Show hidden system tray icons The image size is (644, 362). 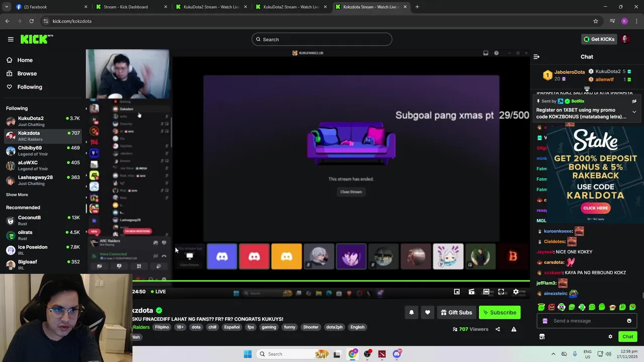(553, 354)
